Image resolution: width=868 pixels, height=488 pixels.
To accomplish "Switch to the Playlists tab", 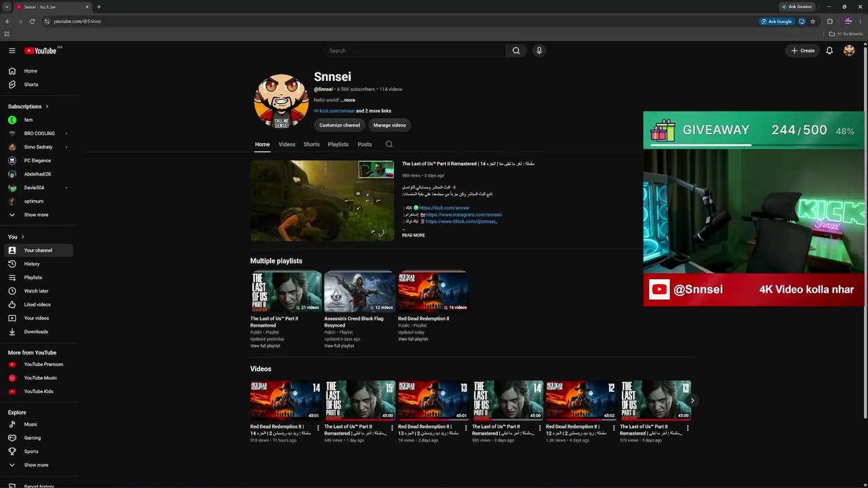I will pos(338,144).
